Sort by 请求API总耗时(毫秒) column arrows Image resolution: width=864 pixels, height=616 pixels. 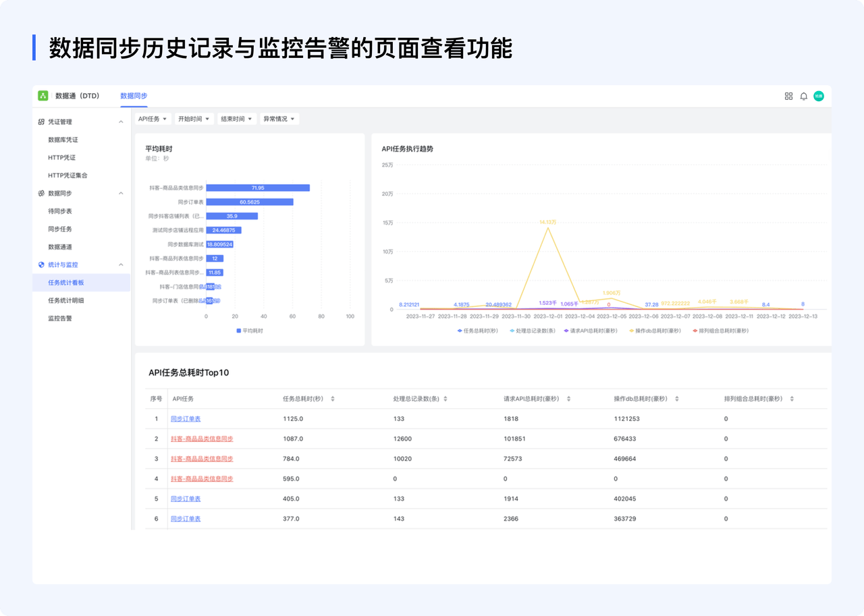[x=569, y=399]
